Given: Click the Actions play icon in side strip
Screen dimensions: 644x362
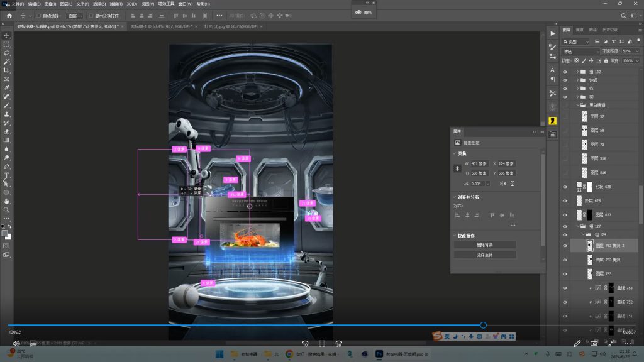Looking at the screenshot, I should [552, 33].
